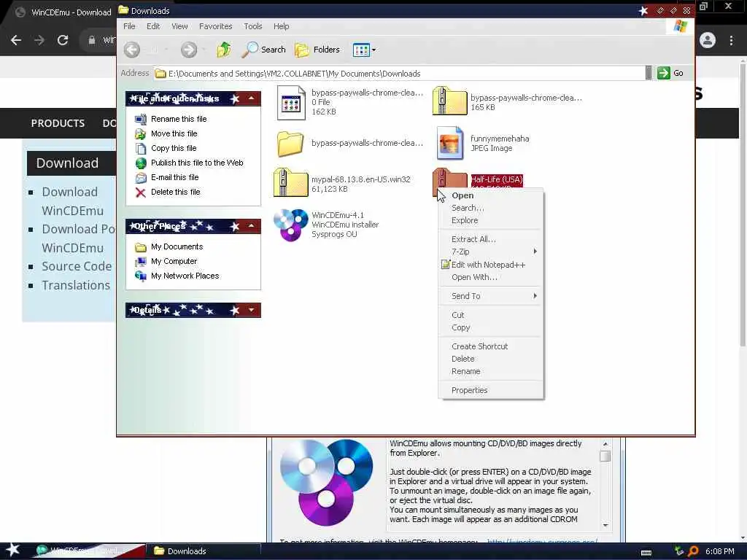Choose Search... in the context menu
This screenshot has width=747, height=560.
click(491, 208)
